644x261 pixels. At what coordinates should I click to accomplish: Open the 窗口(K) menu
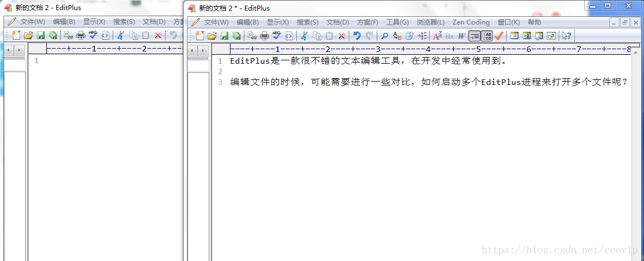pyautogui.click(x=508, y=22)
